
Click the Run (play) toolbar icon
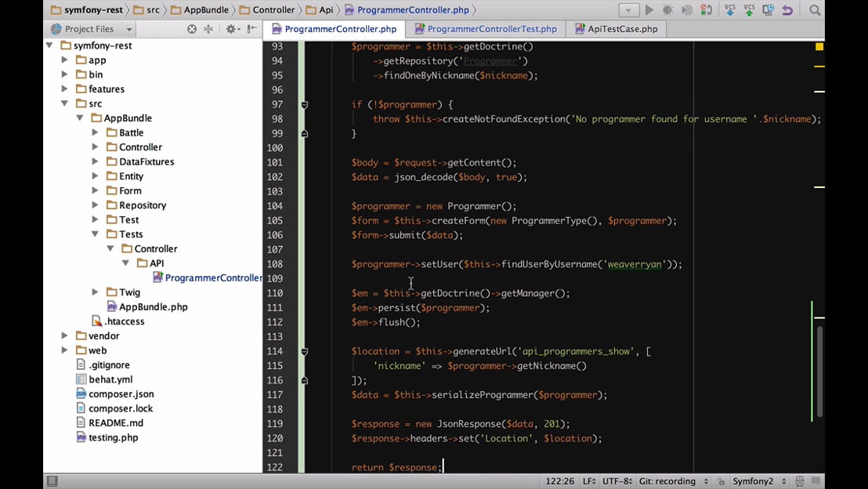tap(649, 10)
